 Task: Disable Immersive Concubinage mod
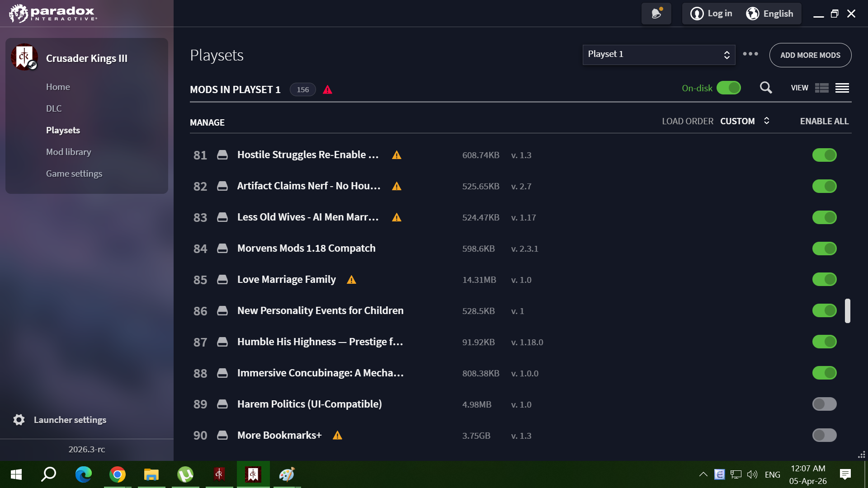825,373
